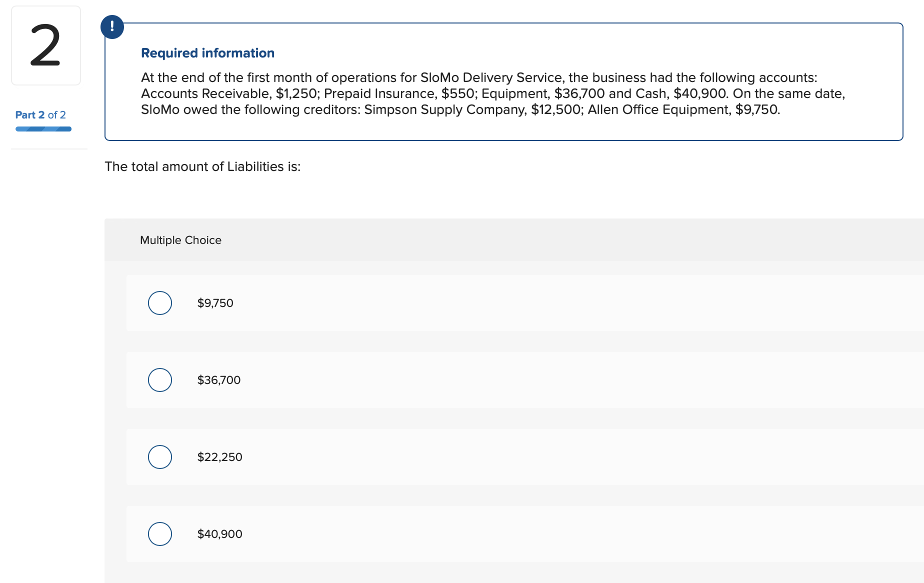Click the $36,700 answer text
This screenshot has width=924, height=583.
(x=219, y=380)
